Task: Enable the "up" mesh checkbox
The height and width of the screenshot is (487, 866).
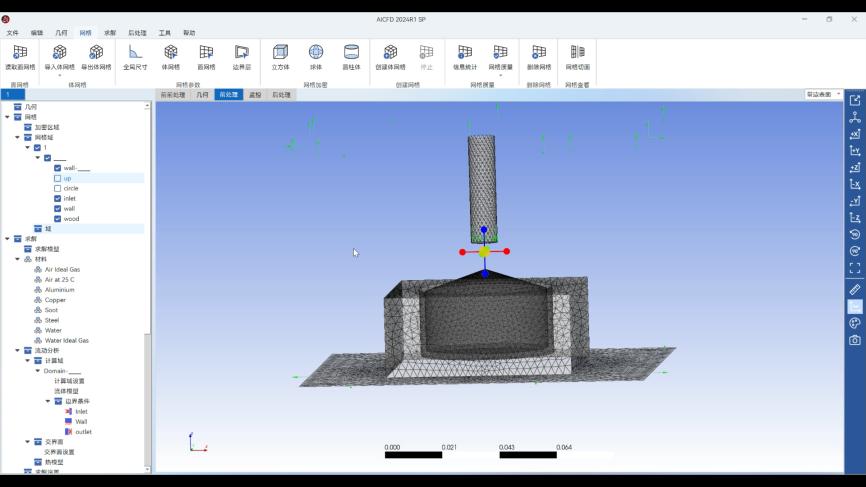Action: (58, 178)
